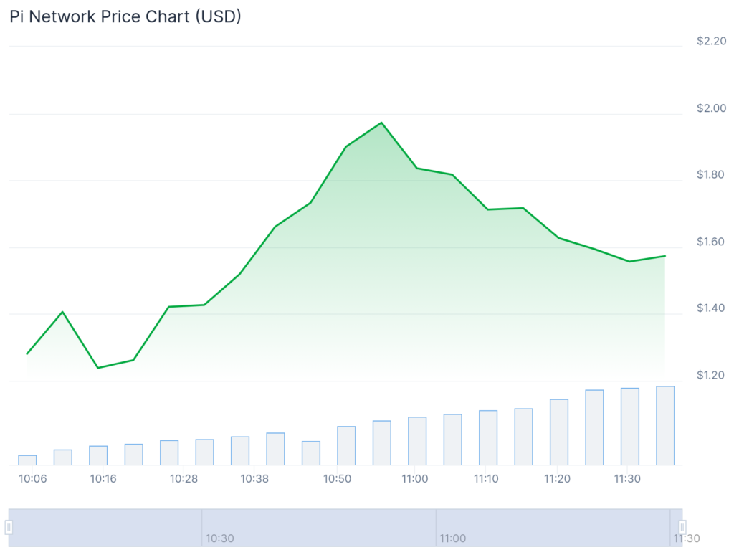Click the 10:30 marker in range navigator
This screenshot has height=560, width=734.
tap(219, 538)
